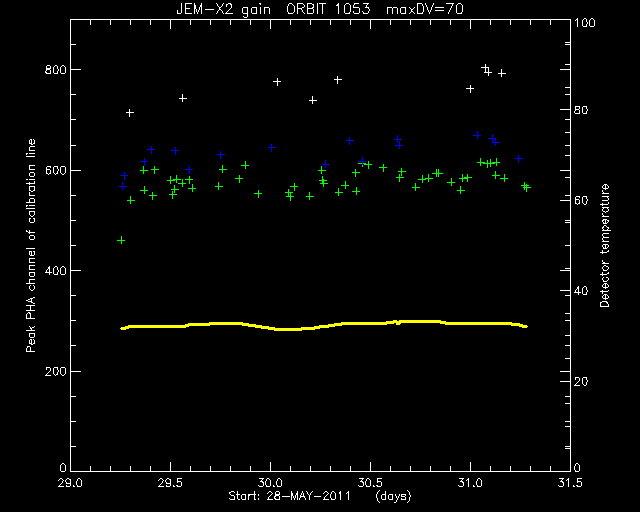Click the yellow detector temperature curve
Viewport: 640px width, 512px height.
324,325
